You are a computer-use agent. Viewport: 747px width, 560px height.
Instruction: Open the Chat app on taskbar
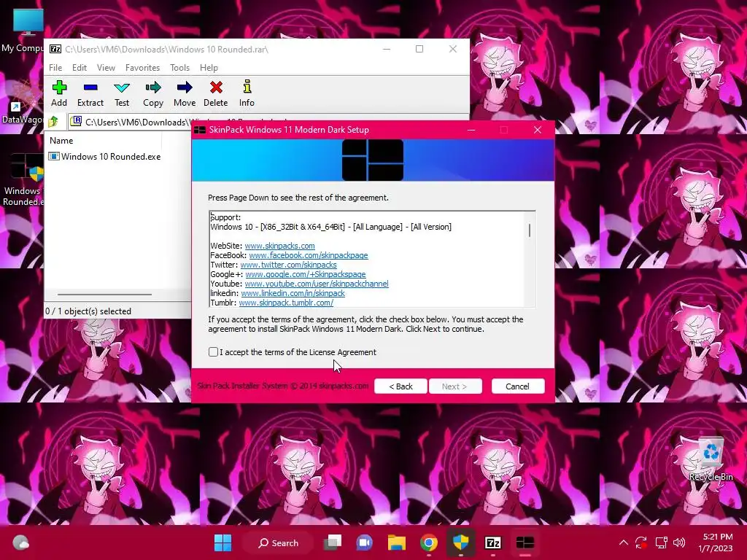[x=365, y=542]
